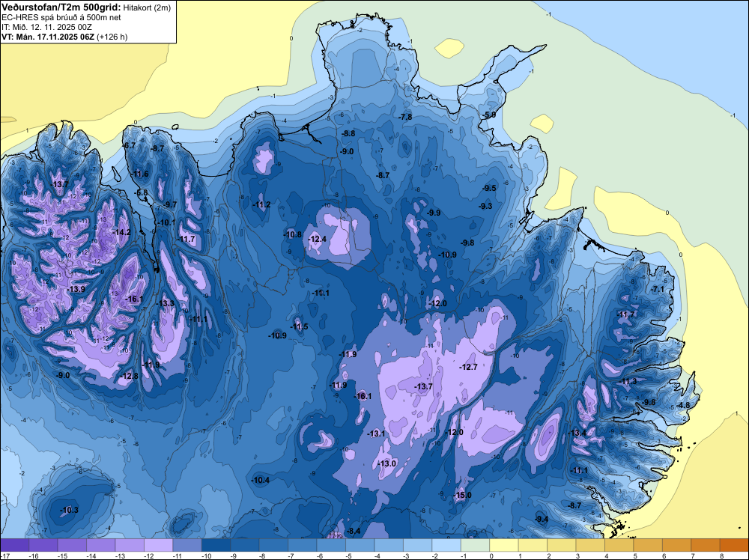Click the -10.3 temperature label
This screenshot has width=749, height=560.
click(x=69, y=511)
